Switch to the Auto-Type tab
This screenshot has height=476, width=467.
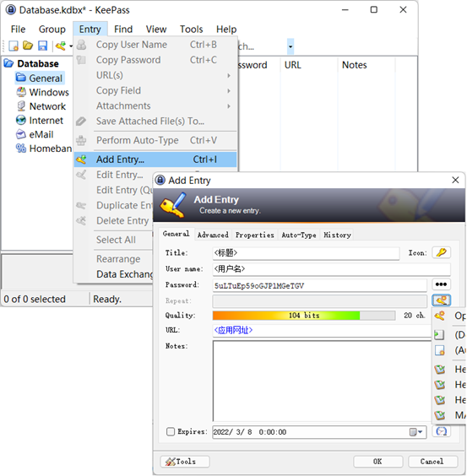(298, 235)
